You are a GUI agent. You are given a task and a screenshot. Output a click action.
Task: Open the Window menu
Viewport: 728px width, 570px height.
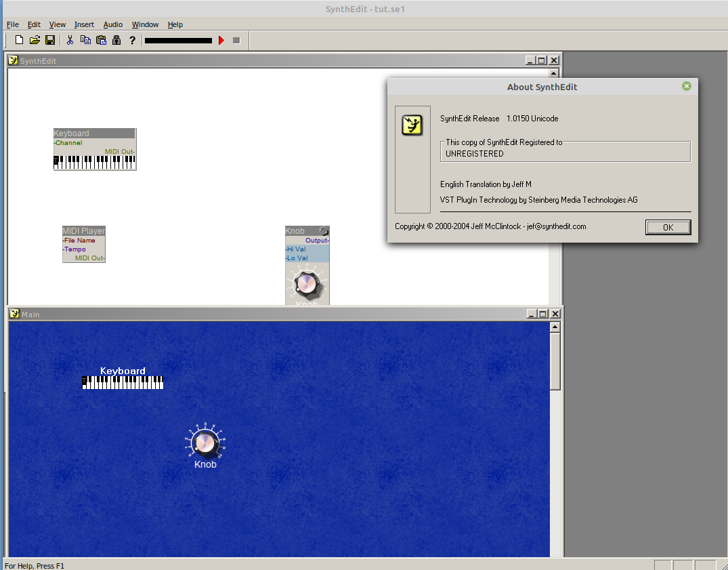145,24
